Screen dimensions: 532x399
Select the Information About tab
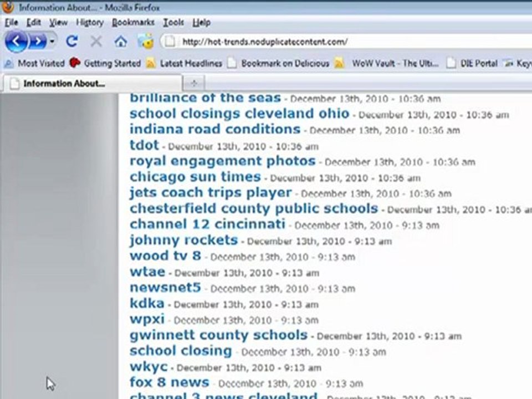coord(93,84)
